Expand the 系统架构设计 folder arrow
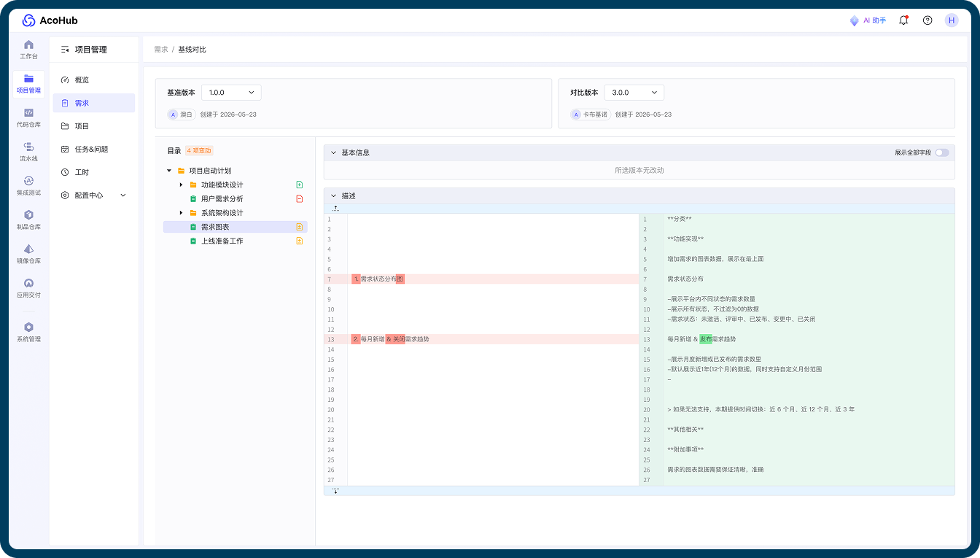Image resolution: width=980 pixels, height=558 pixels. (182, 213)
